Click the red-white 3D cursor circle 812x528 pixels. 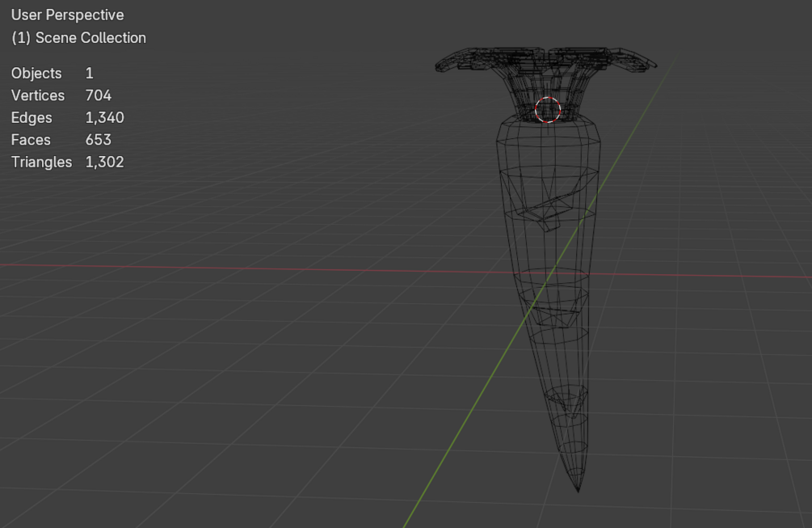[x=548, y=110]
